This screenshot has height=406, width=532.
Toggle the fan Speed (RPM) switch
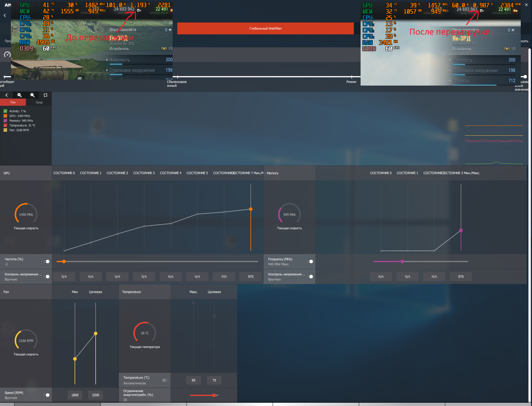(x=47, y=395)
